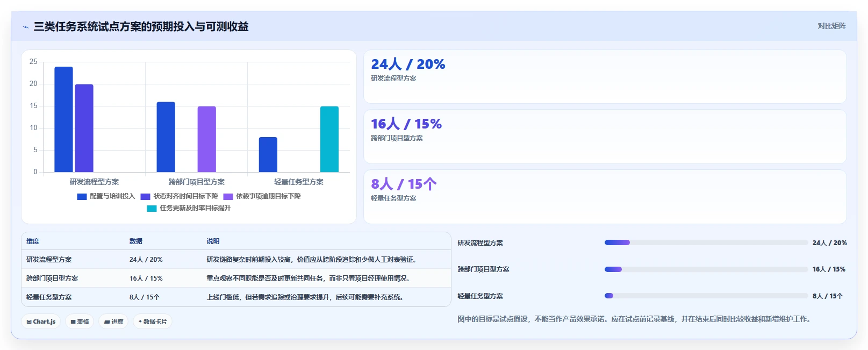Image resolution: width=868 pixels, height=350 pixels.
Task: Click the 表格 tag chip
Action: [x=80, y=322]
